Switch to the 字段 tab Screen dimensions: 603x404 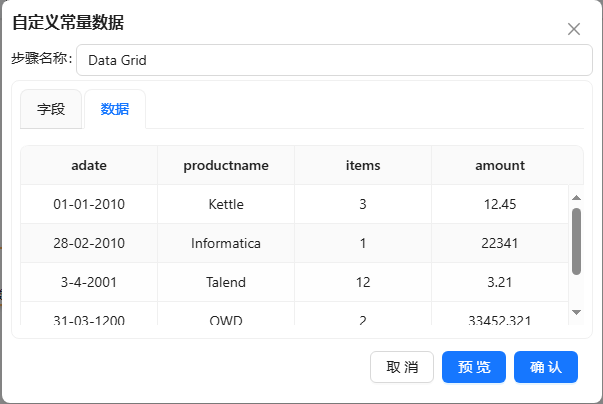51,109
